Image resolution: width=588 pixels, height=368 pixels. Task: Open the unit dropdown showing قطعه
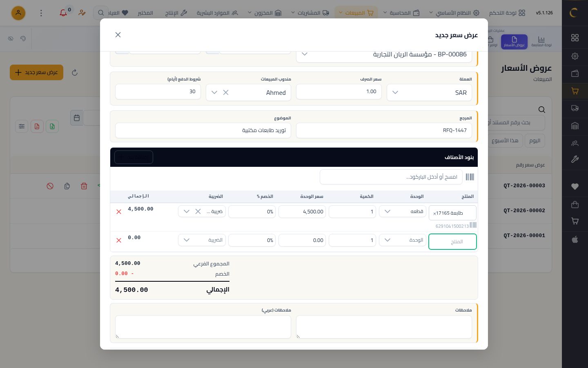pyautogui.click(x=403, y=211)
